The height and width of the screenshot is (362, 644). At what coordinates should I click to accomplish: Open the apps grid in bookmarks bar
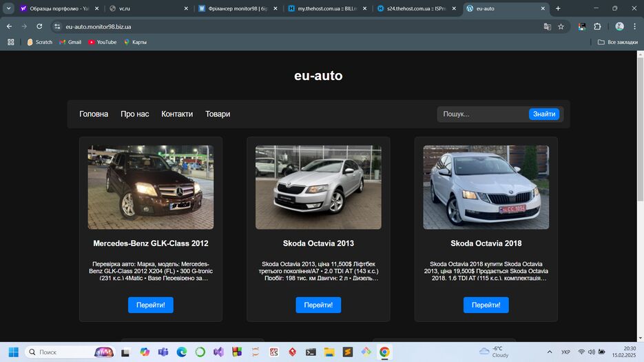click(11, 42)
